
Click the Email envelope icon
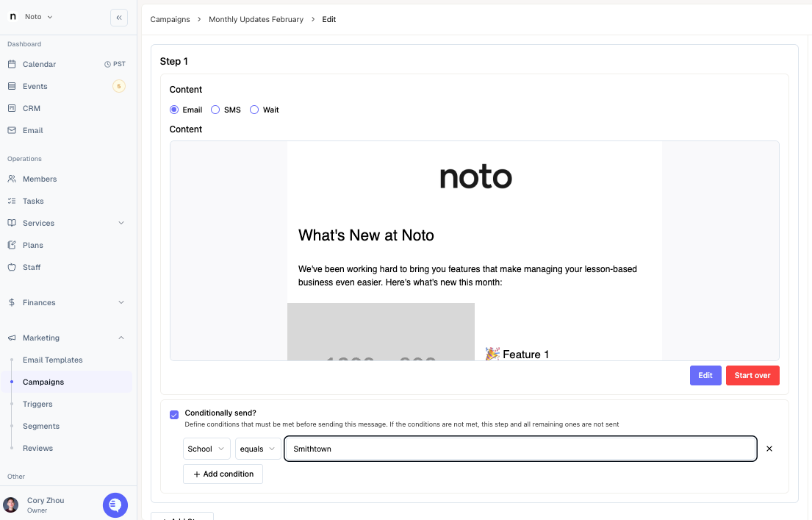click(x=12, y=130)
